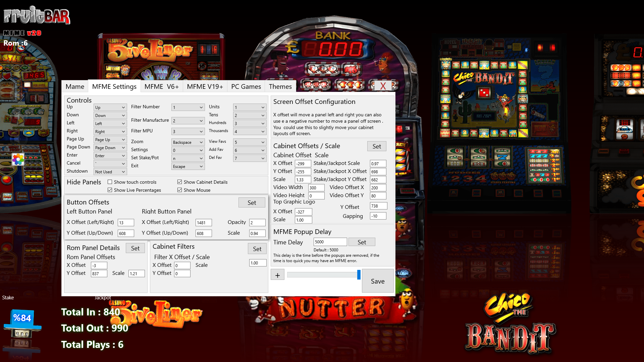Viewport: 644px width, 362px height.
Task: Click the FruitBar logo
Action: point(37,15)
